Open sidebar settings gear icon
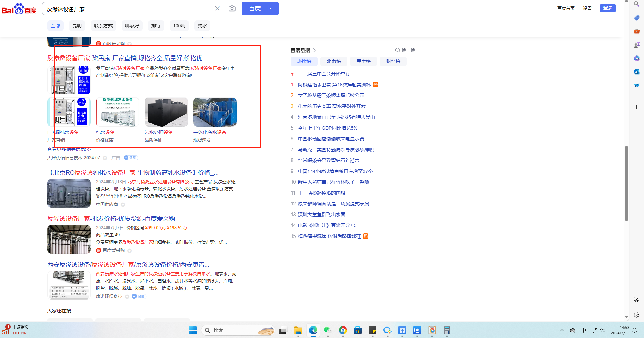The width and height of the screenshot is (644, 338). click(637, 315)
